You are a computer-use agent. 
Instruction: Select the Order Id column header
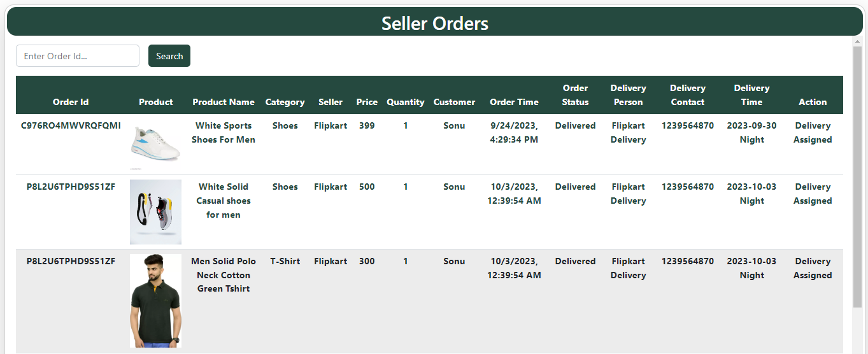coord(71,102)
